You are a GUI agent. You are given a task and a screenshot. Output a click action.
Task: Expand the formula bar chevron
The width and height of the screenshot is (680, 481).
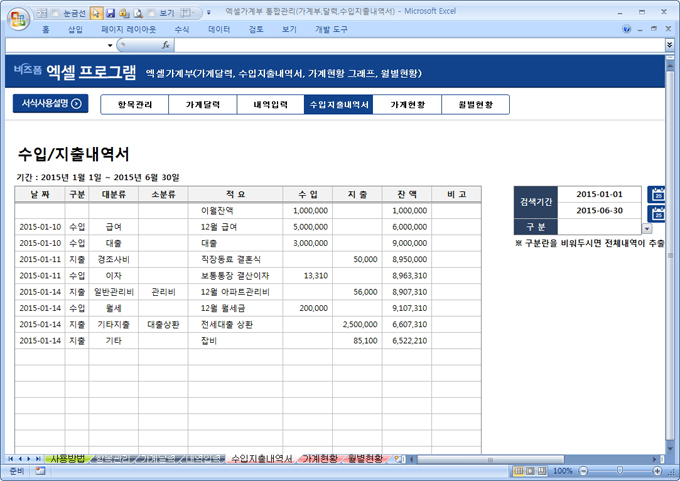coord(669,46)
